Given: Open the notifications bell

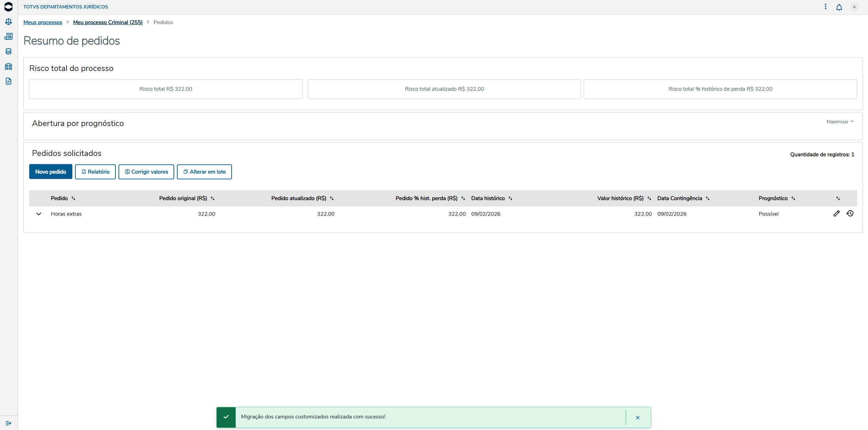Looking at the screenshot, I should pyautogui.click(x=839, y=7).
